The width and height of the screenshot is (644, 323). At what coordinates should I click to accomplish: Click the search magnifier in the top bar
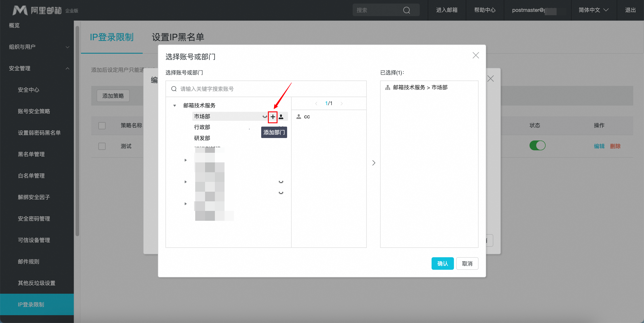click(407, 10)
